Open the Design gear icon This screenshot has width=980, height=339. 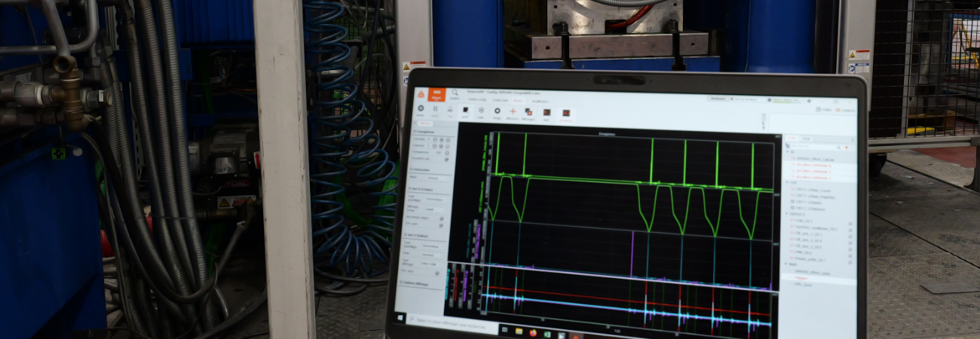(x=497, y=112)
